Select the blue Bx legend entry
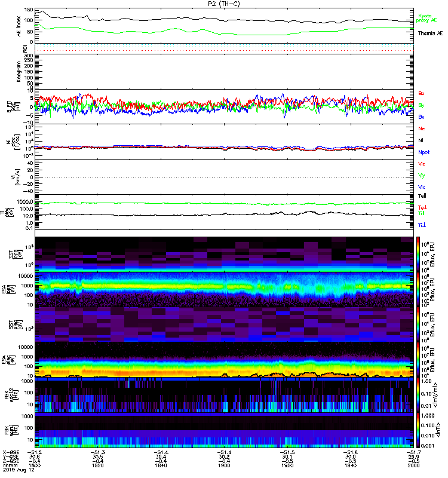 (x=421, y=117)
